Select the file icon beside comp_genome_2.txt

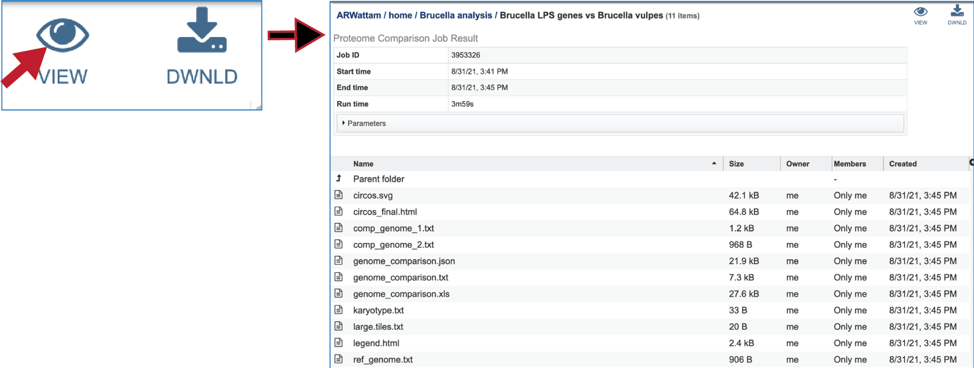[x=339, y=244]
